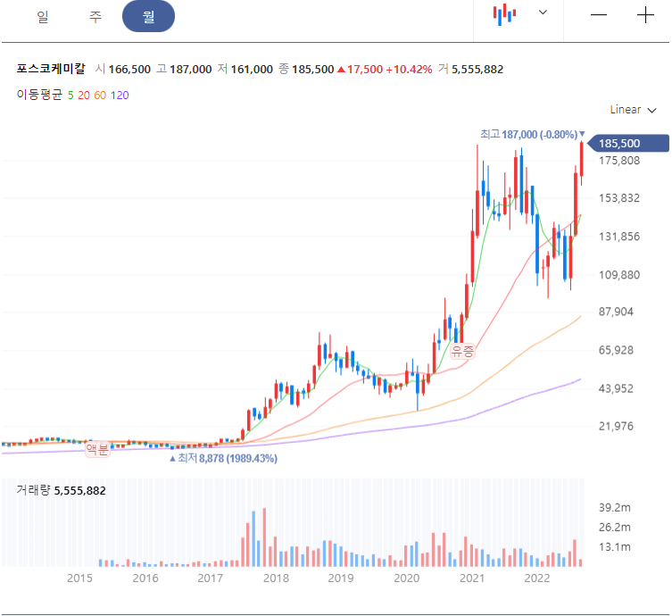Click the +10.42% change value
This screenshot has width=672, height=616.
409,70
